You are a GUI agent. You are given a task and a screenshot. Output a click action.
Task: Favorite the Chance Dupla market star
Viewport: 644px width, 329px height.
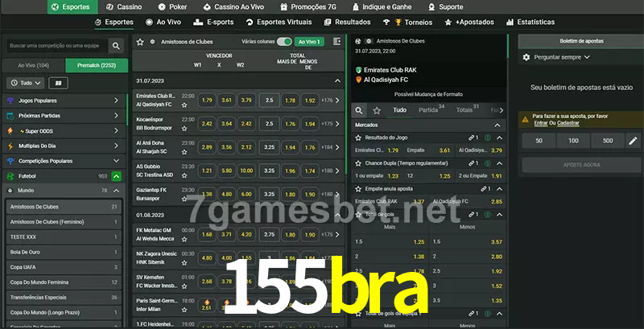pos(358,163)
